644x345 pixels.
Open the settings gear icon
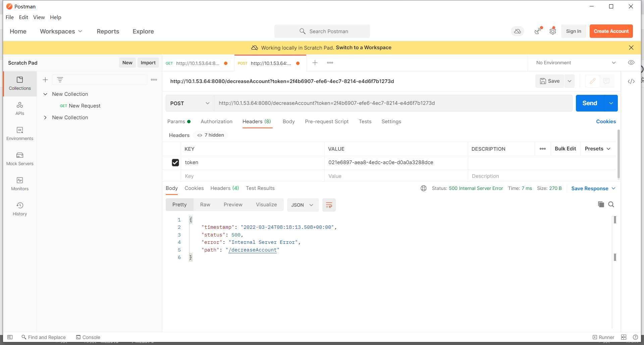pos(553,31)
